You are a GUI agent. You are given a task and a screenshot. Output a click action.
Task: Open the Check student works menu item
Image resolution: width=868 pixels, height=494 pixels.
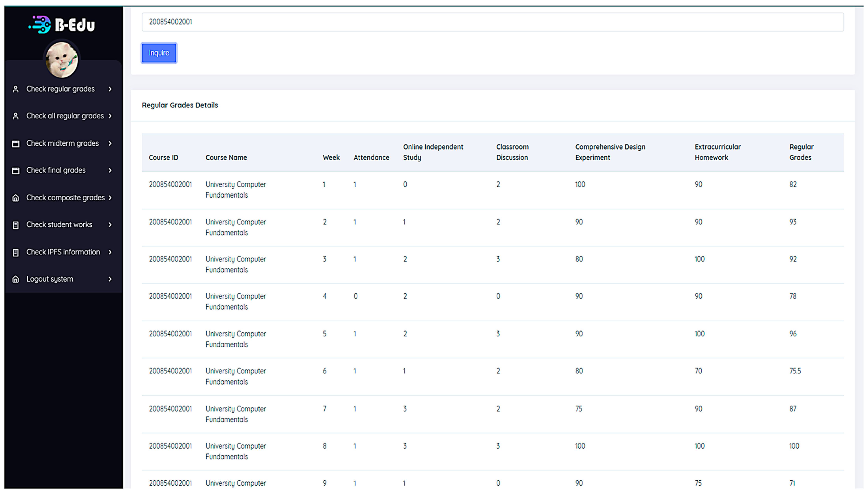(59, 225)
